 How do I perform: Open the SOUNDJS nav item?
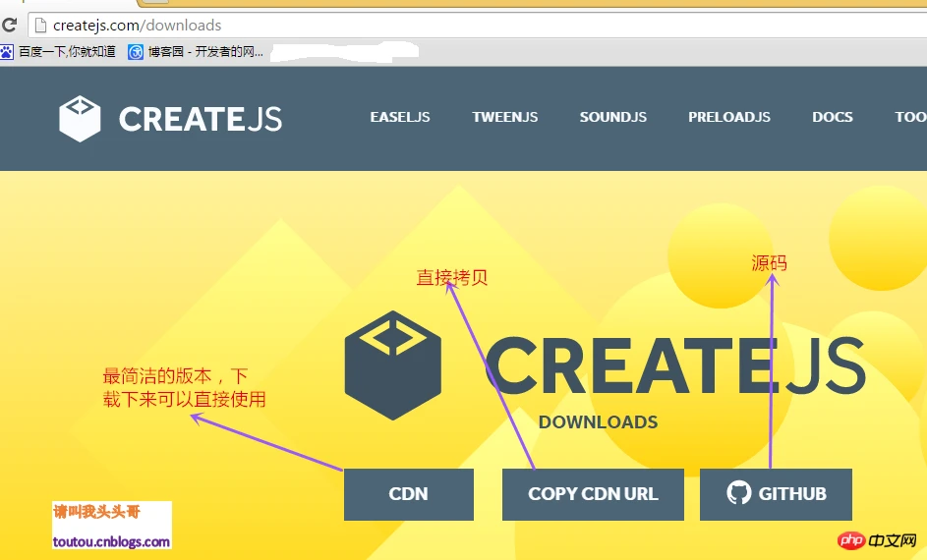pyautogui.click(x=613, y=117)
